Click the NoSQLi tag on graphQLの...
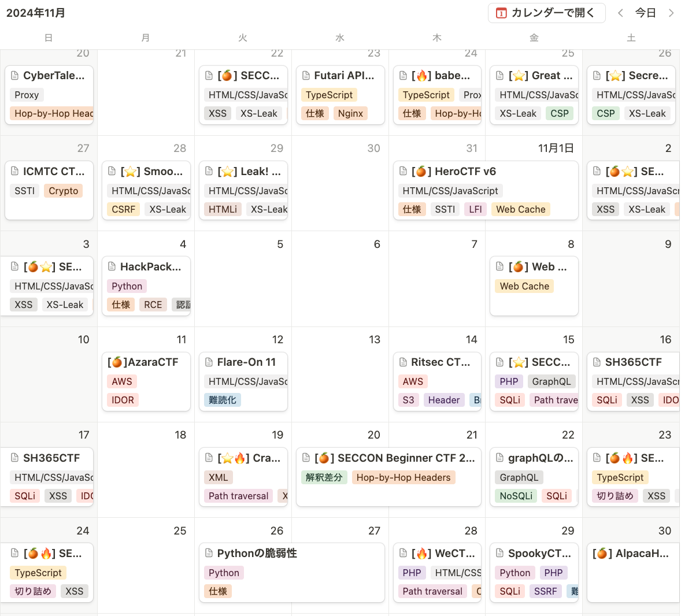Viewport: 681px width, 616px height. [x=516, y=496]
